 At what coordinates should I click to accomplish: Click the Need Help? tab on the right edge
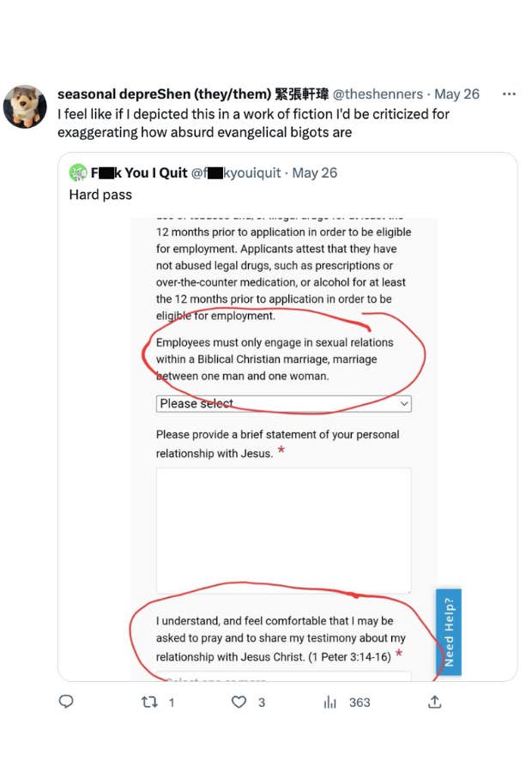pyautogui.click(x=449, y=632)
